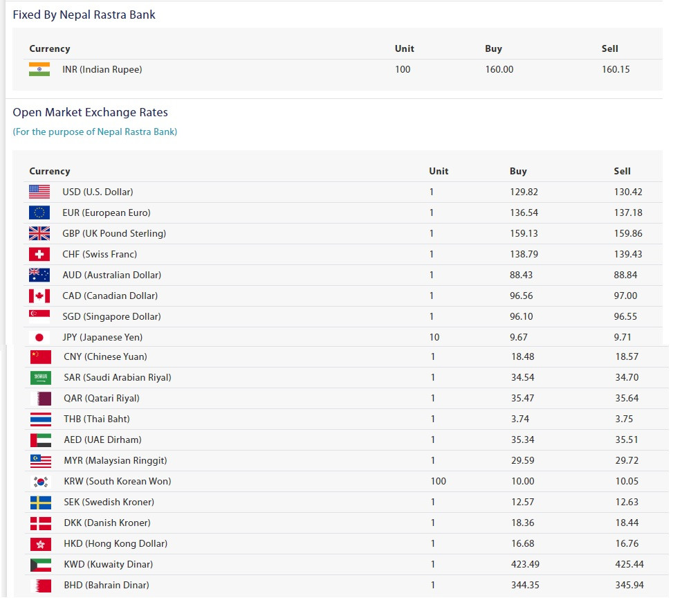682x616 pixels.
Task: Click the USD sell rate 130.42
Action: (x=627, y=192)
